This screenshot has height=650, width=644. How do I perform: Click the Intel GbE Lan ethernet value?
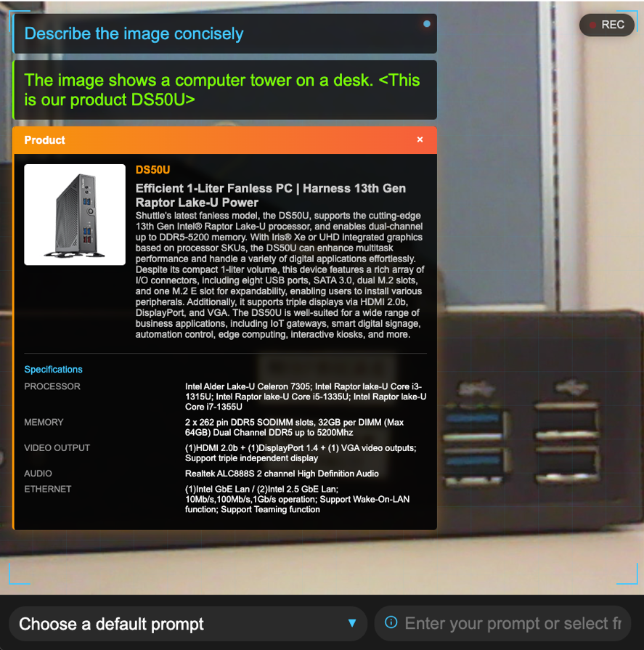click(297, 500)
